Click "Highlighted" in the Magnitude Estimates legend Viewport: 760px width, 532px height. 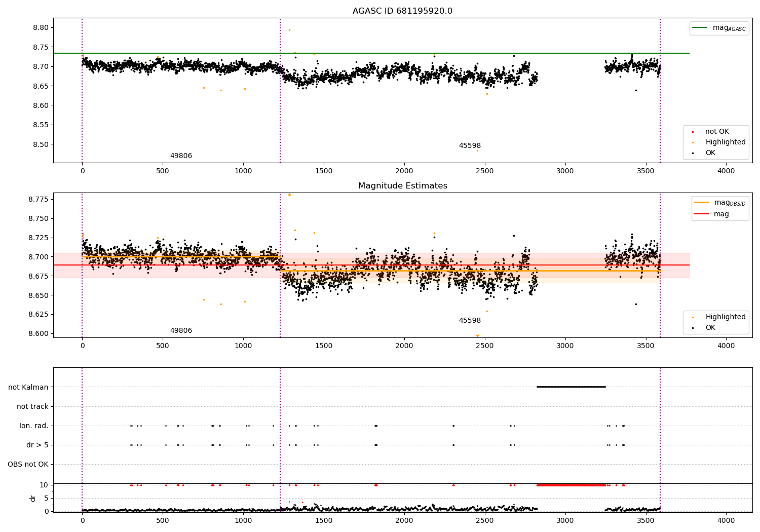pyautogui.click(x=726, y=317)
